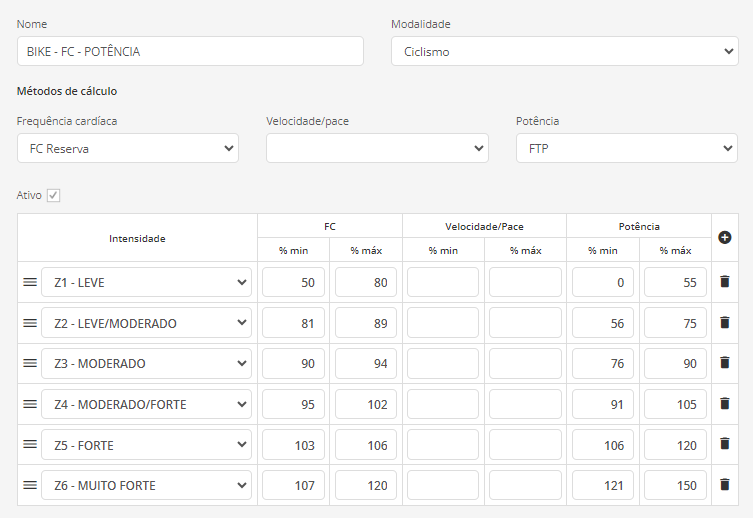Open the Potência dropdown showing FTP
The height and width of the screenshot is (518, 753).
point(627,148)
